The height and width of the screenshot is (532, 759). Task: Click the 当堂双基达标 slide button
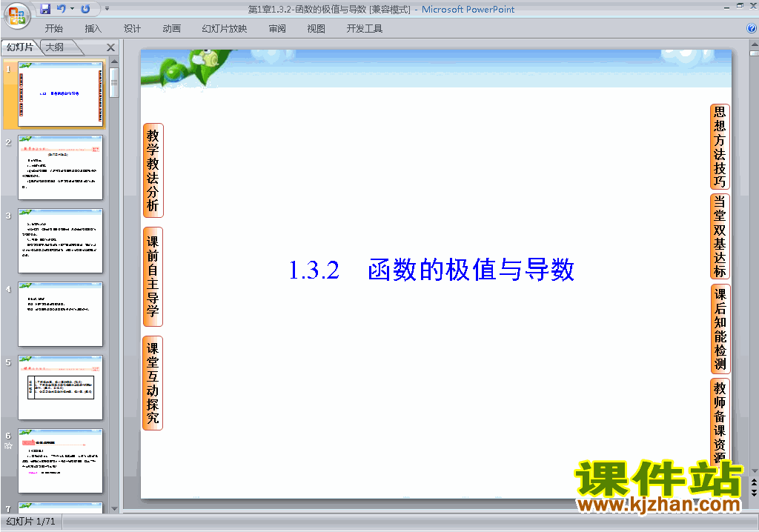pos(720,236)
